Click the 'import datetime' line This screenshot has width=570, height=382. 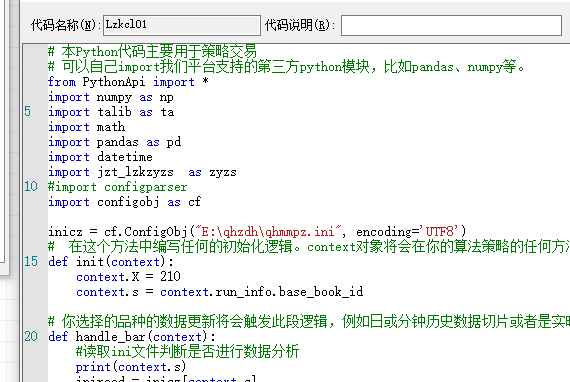[x=100, y=157]
